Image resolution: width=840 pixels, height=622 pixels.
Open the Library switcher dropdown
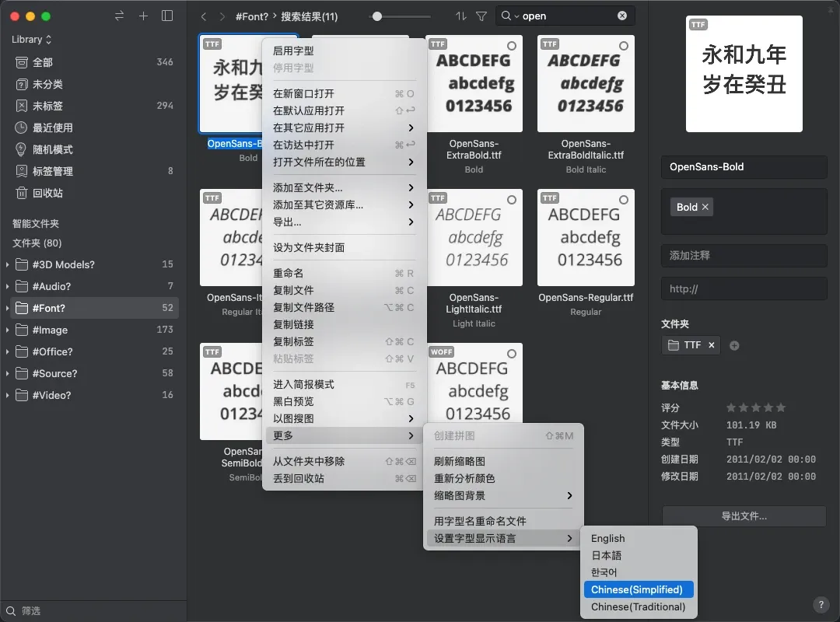point(32,40)
